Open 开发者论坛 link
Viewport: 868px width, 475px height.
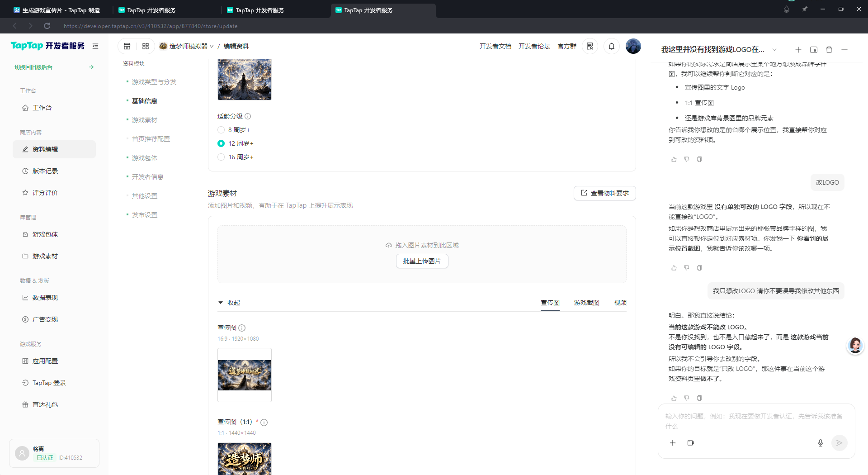point(534,46)
